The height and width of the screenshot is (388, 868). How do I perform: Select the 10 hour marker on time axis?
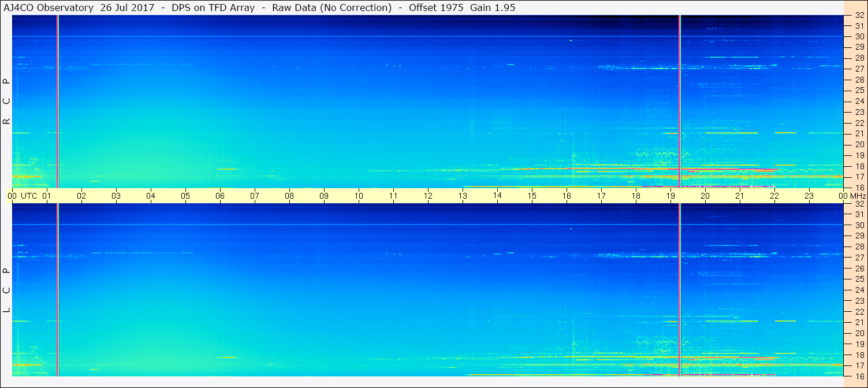pos(359,196)
